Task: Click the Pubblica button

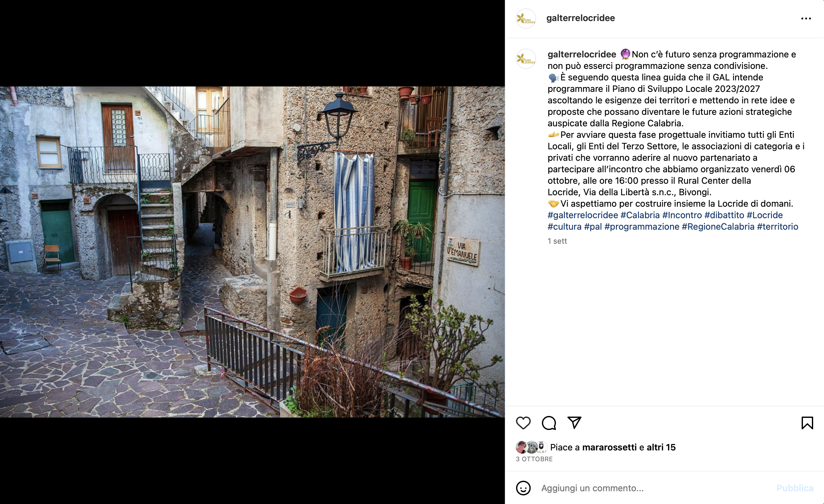Action: tap(795, 488)
